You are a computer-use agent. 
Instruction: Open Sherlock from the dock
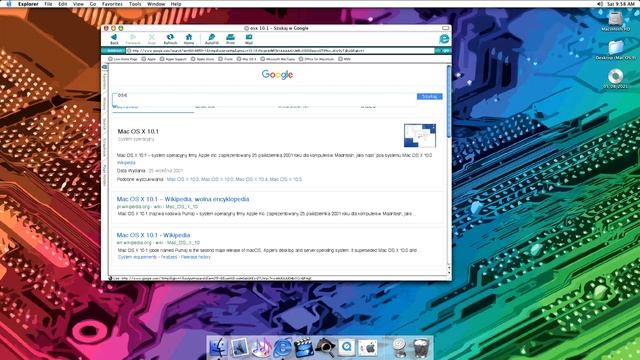(x=325, y=348)
